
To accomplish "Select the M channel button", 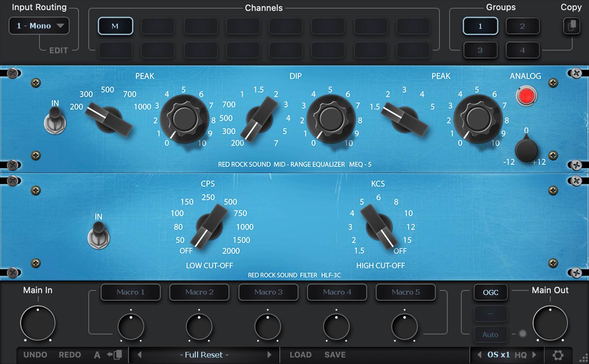I will [x=115, y=26].
